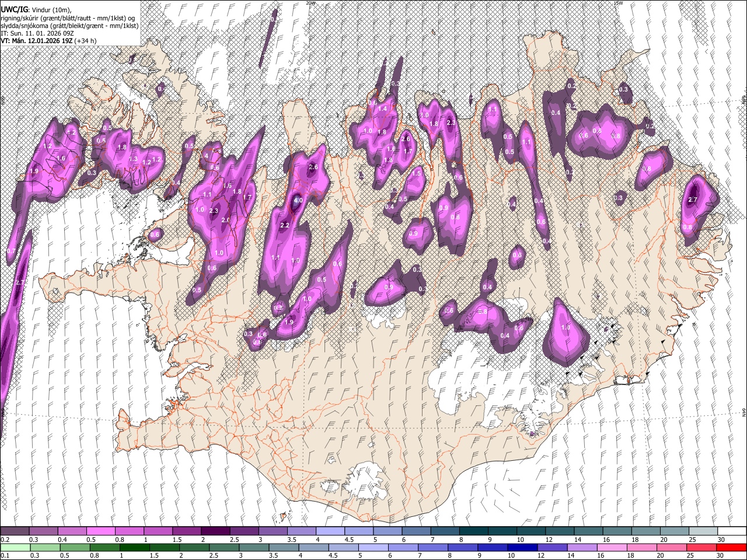Click the '2.2' precipitation value on the map

pyautogui.click(x=285, y=225)
